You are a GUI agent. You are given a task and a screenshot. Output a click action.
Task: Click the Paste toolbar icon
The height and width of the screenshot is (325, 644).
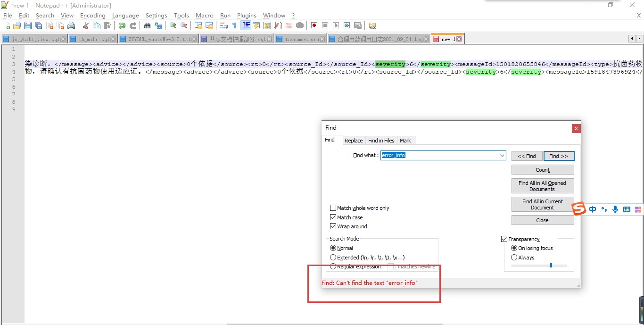point(107,25)
